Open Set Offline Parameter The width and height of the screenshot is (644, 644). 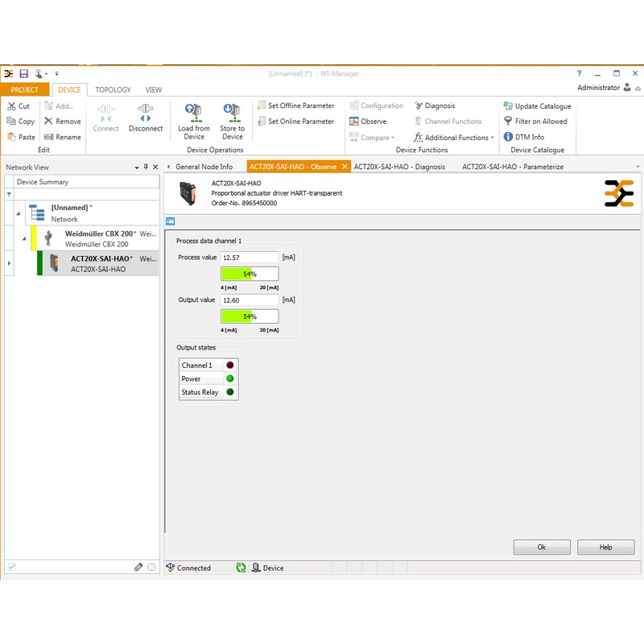pos(295,105)
